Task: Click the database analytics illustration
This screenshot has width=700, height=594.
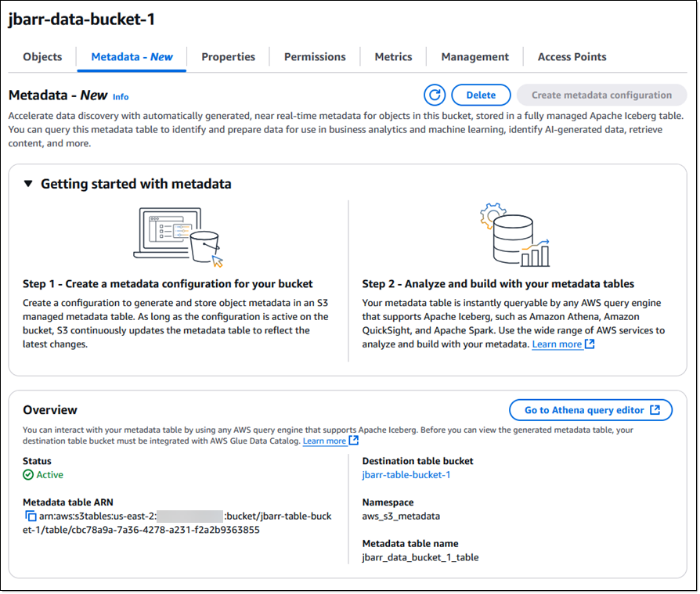Action: coord(514,235)
